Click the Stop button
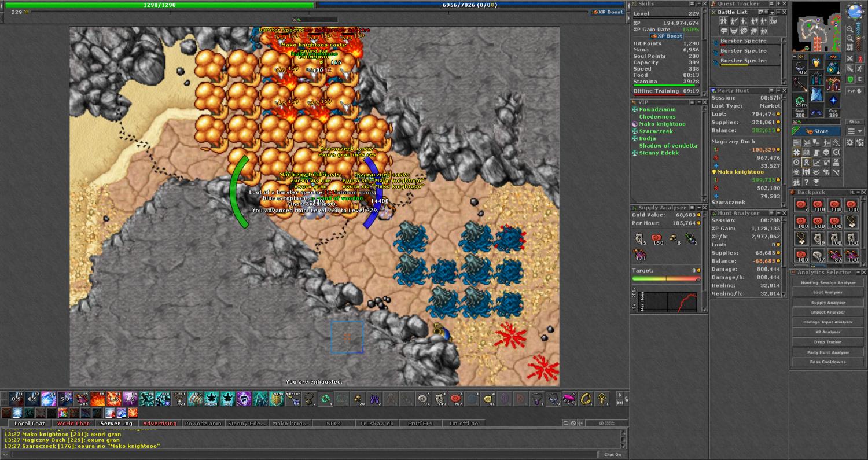The image size is (868, 460). tap(855, 122)
